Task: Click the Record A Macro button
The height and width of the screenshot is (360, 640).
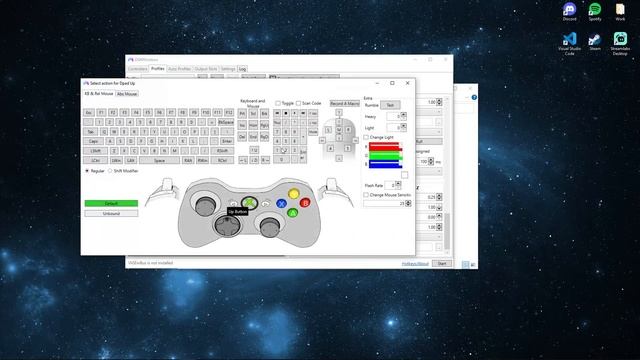Action: tap(344, 103)
